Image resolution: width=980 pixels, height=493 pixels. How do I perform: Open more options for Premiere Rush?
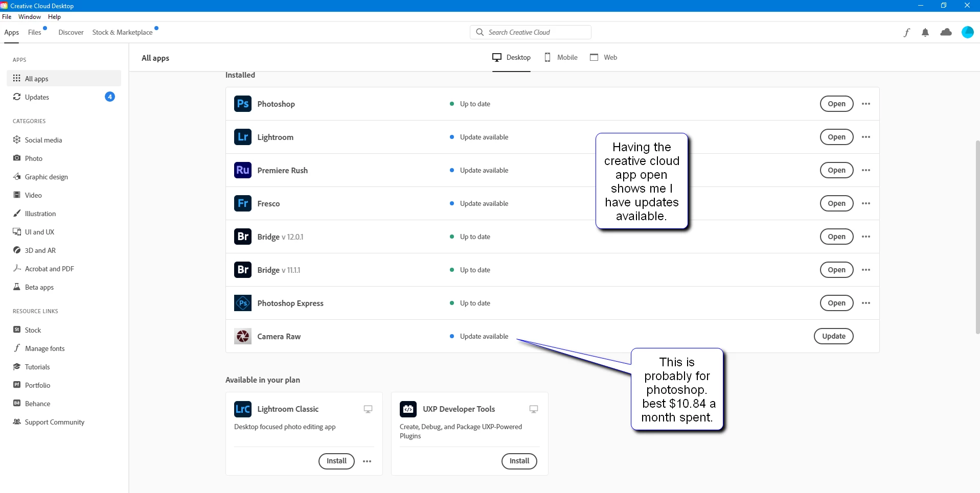(x=866, y=170)
